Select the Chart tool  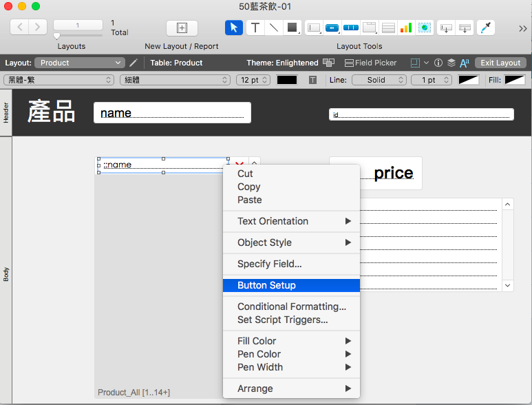pos(406,28)
